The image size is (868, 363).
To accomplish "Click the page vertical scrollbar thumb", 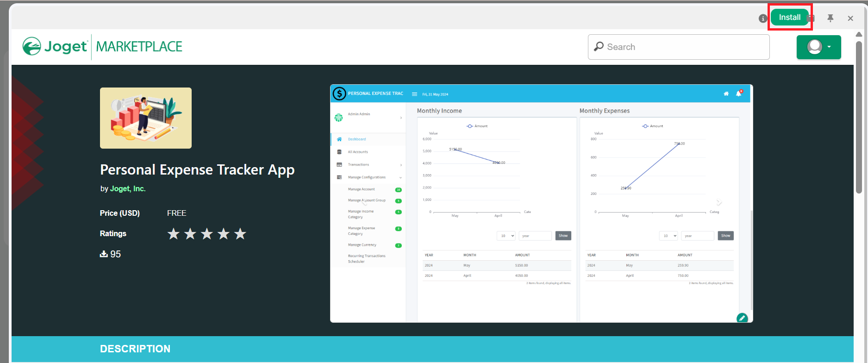I will point(859,117).
